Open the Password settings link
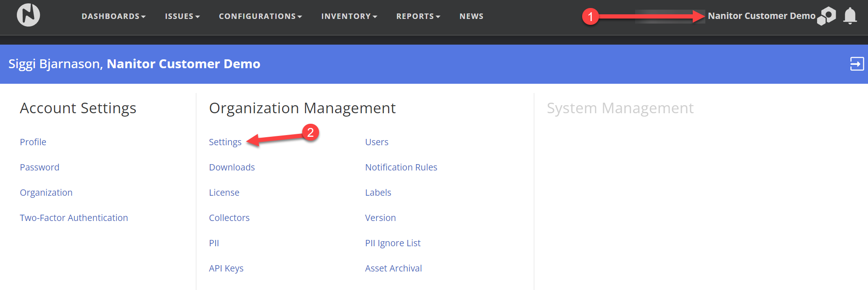The width and height of the screenshot is (868, 290). coord(40,167)
